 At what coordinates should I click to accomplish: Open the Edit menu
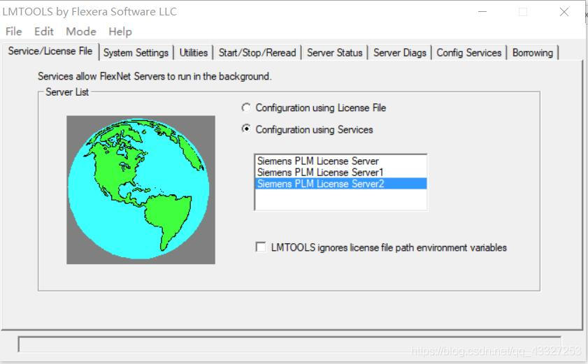[44, 31]
